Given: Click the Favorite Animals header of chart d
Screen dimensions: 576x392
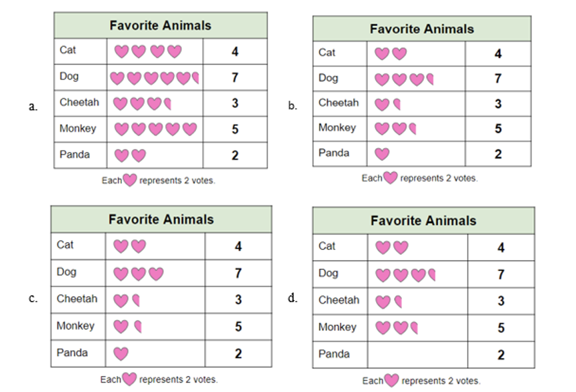Looking at the screenshot, I should coord(423,221).
